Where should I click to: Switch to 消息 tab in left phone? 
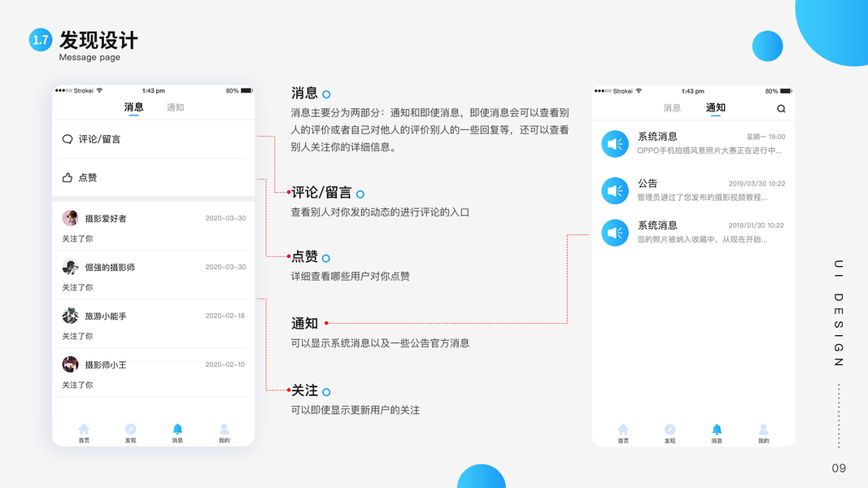133,107
